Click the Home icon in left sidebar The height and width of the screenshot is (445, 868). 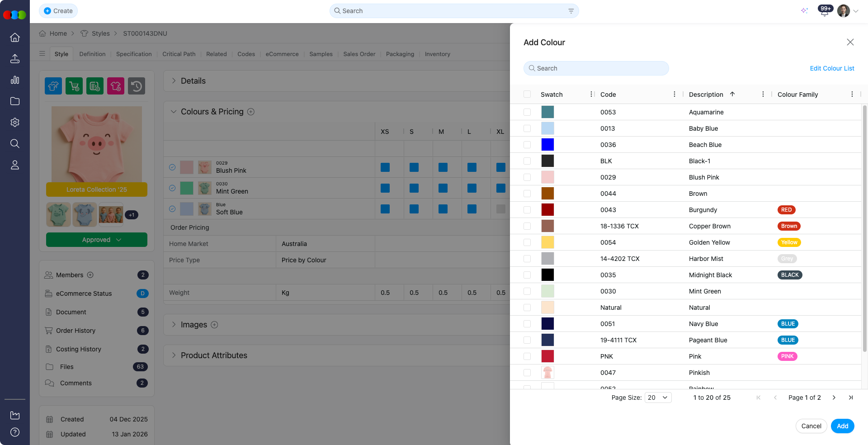pyautogui.click(x=15, y=38)
